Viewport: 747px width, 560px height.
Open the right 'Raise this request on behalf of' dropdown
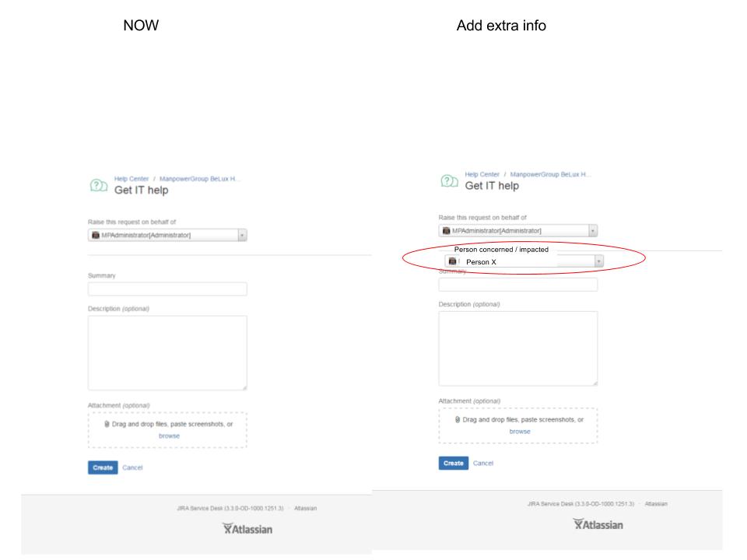[x=518, y=230]
